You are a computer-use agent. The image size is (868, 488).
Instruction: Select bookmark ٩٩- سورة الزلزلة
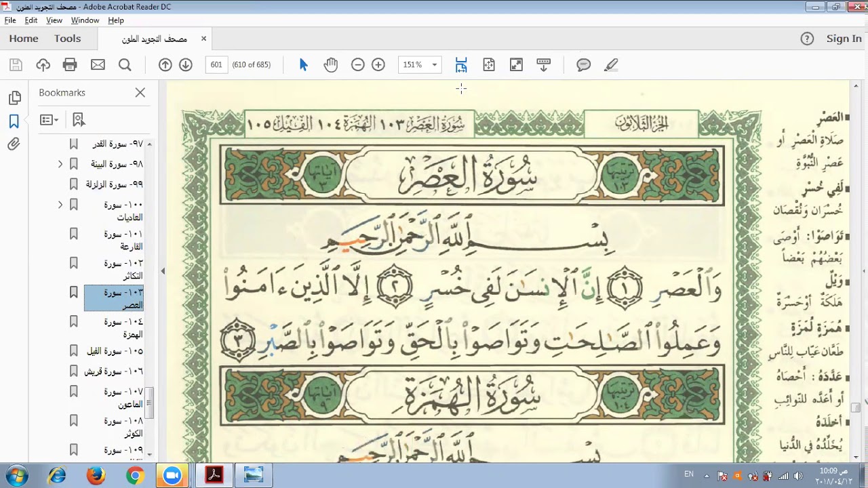(115, 184)
